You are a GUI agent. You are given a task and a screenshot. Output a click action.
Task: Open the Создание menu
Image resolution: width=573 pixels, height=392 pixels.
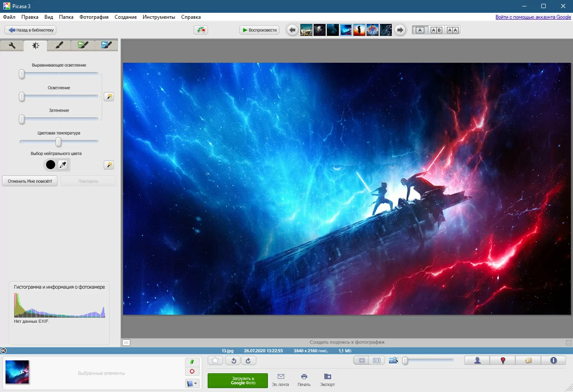point(126,17)
